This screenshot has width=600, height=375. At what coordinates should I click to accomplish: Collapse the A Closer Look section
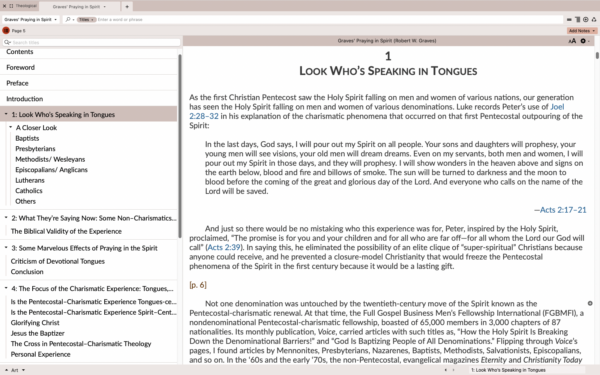10,127
